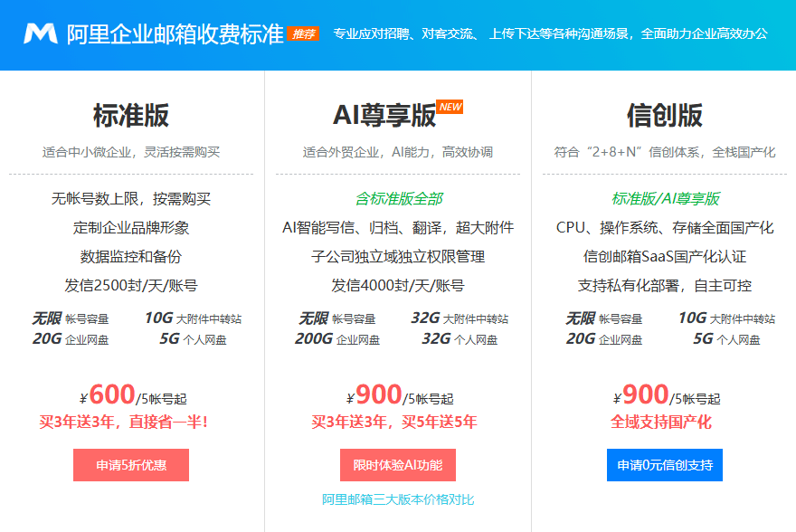Select the 信创版 plan heading
This screenshot has width=796, height=532.
665,116
